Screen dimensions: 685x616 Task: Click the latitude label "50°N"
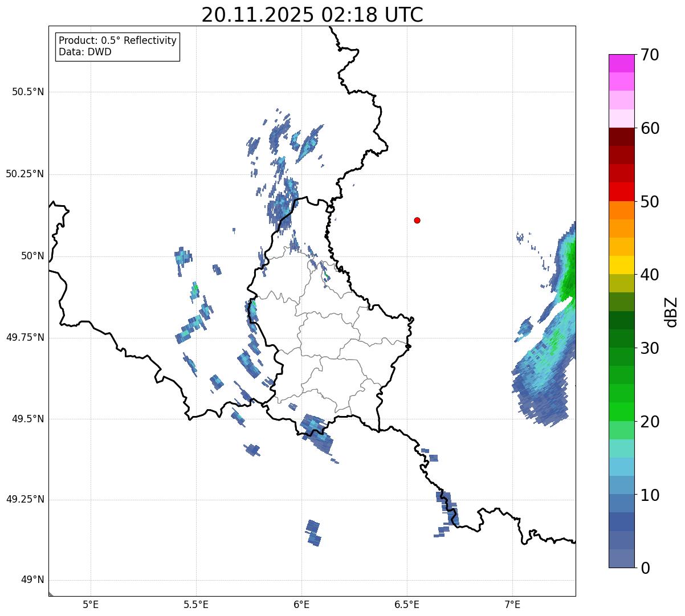(x=32, y=256)
